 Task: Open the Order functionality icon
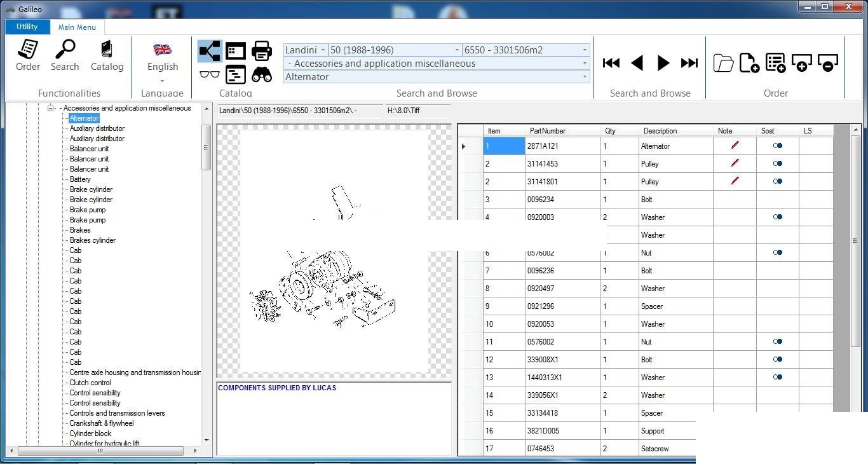point(28,55)
